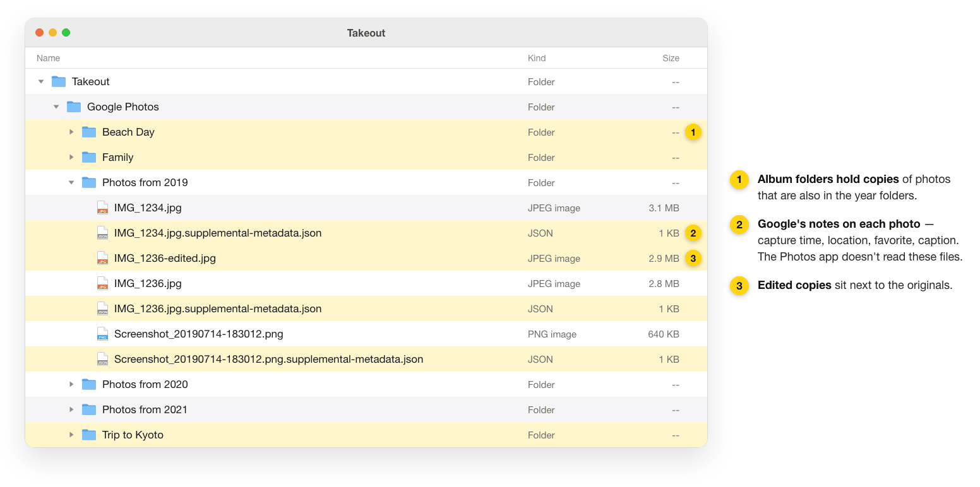Click the Screenshot png.supplemental-metadata.json file icon

[102, 359]
